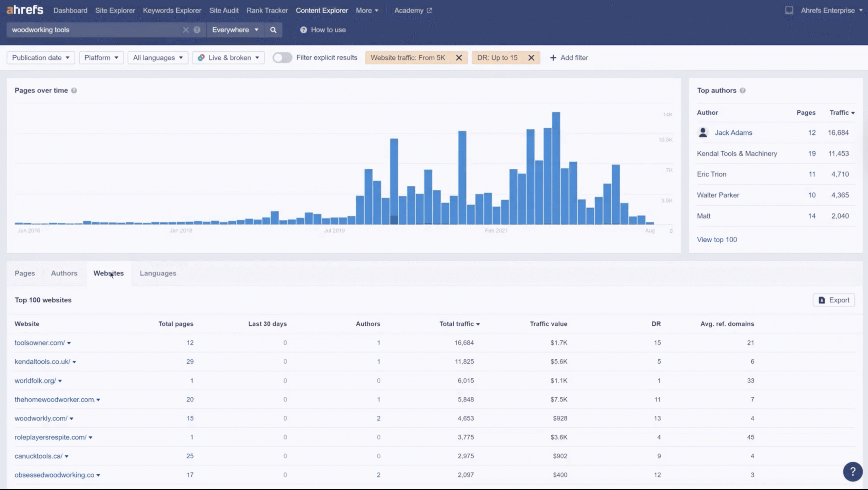Open Jack Adams author link
The image size is (868, 490).
pos(733,133)
